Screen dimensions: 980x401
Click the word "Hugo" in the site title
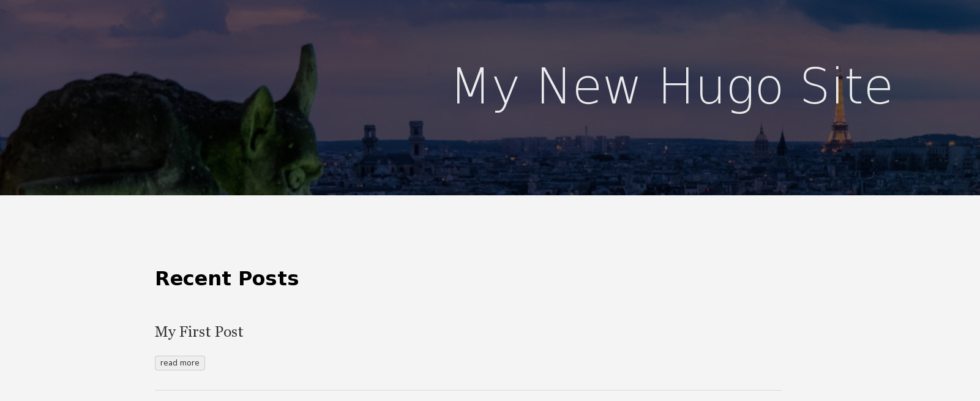720,89
